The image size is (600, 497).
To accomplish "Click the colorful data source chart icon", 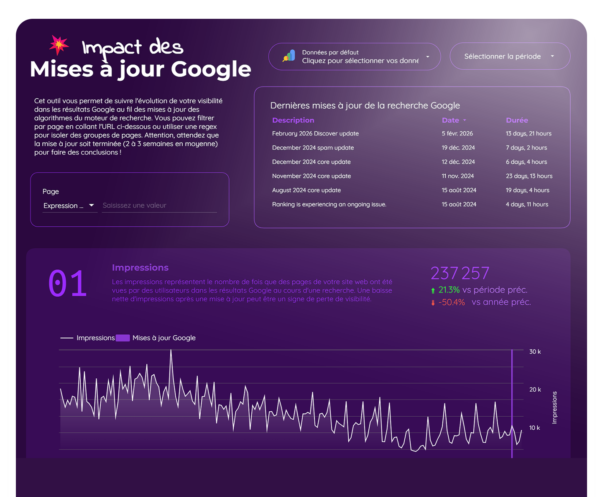I will pyautogui.click(x=289, y=56).
